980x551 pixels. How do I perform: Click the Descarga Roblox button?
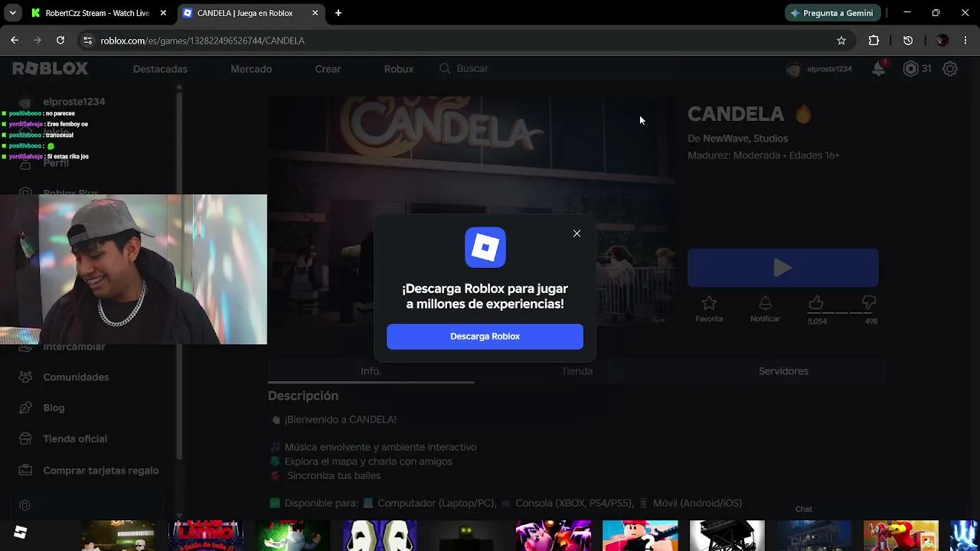[485, 337]
